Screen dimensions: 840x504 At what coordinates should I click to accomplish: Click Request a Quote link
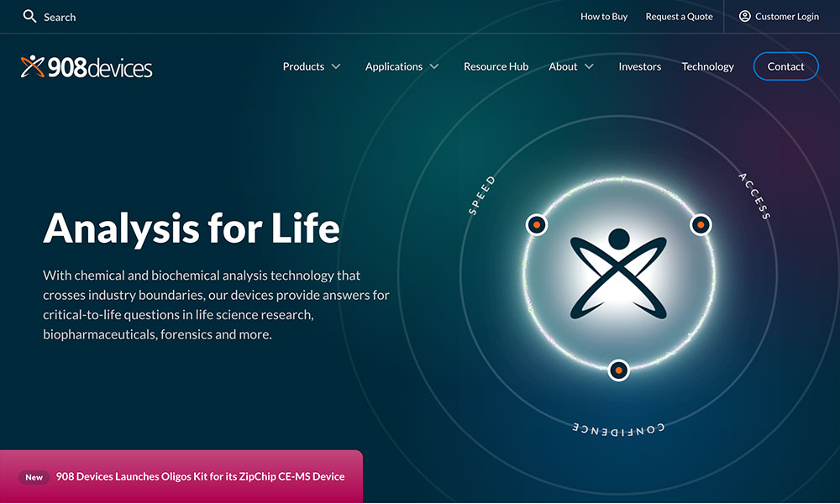coord(679,16)
